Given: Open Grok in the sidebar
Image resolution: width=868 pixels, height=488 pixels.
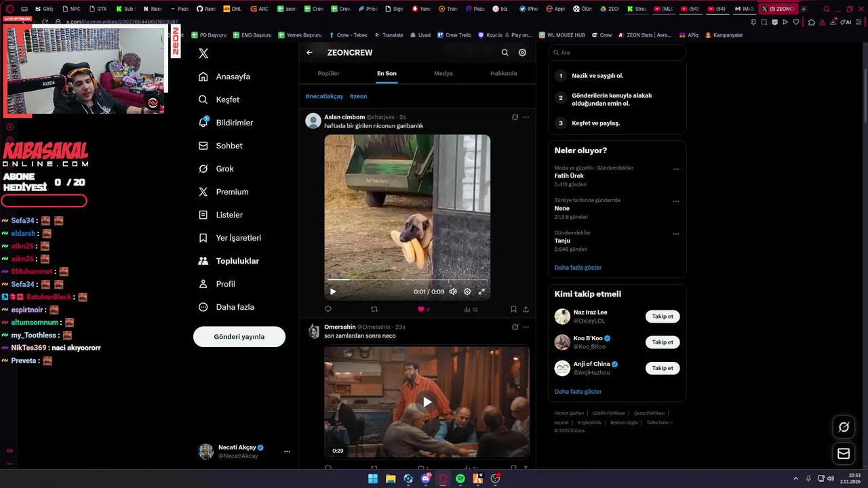Looking at the screenshot, I should tap(216, 169).
